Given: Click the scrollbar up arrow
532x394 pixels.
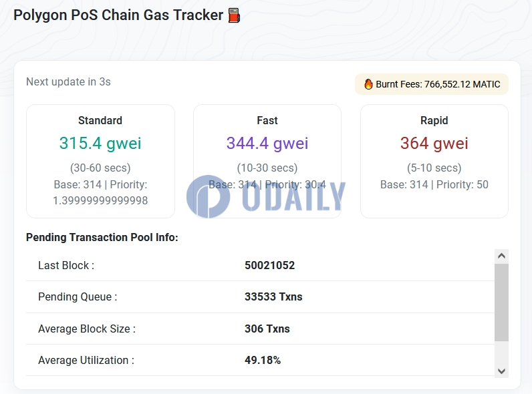Looking at the screenshot, I should [x=501, y=256].
